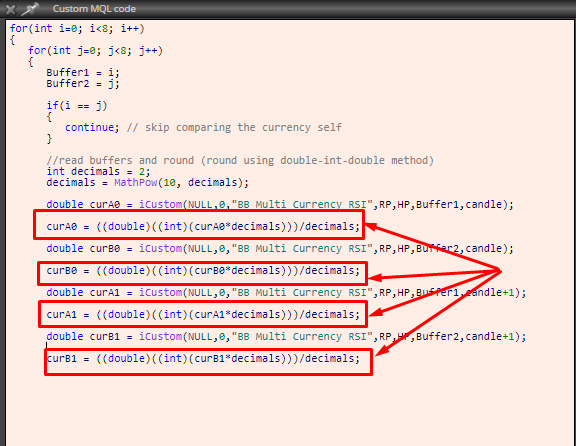Click the 'double curA0 = iCustom' line
Viewport: 576px width, 446px height.
click(x=280, y=204)
